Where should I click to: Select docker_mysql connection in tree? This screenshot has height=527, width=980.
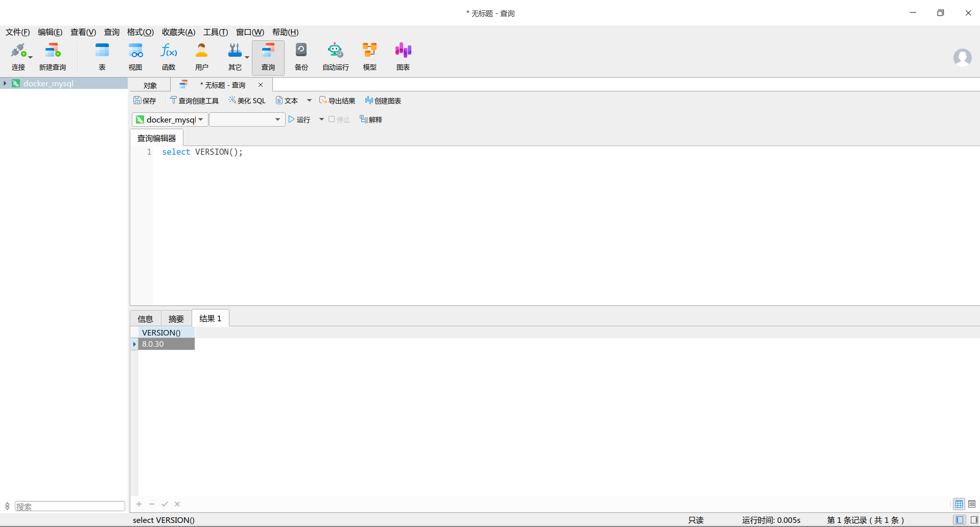48,83
